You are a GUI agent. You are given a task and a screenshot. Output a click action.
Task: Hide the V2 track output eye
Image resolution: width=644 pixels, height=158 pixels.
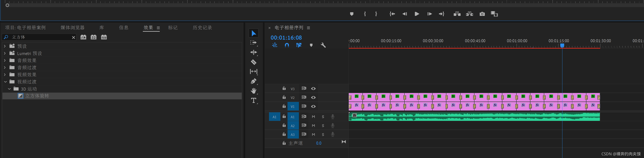coord(313,98)
